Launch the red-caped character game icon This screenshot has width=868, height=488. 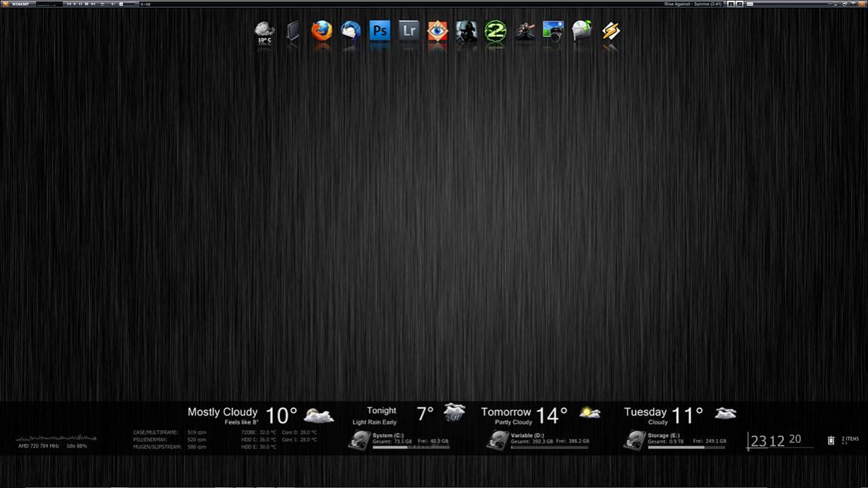click(524, 31)
